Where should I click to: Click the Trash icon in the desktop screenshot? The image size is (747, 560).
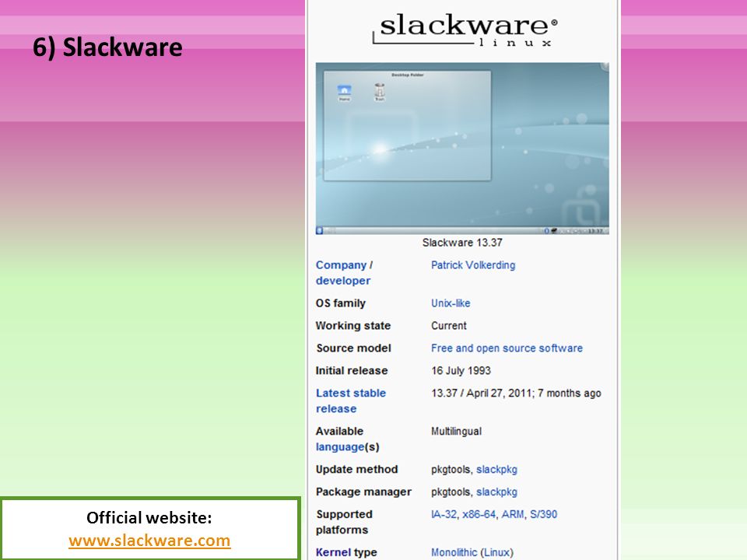coord(379,92)
